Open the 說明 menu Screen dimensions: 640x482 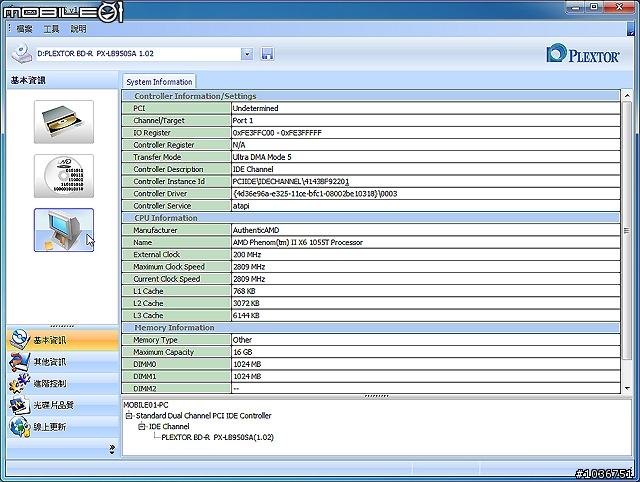click(78, 29)
